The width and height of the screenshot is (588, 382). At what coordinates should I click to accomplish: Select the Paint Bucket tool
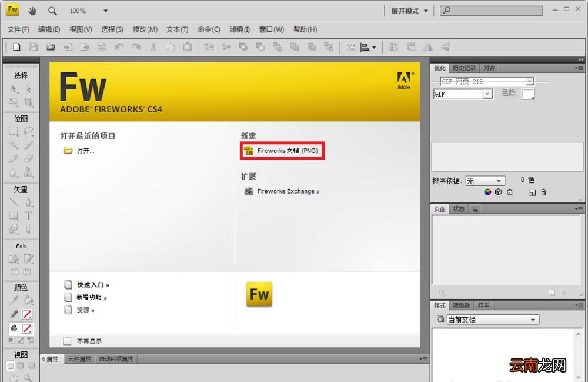pyautogui.click(x=28, y=300)
